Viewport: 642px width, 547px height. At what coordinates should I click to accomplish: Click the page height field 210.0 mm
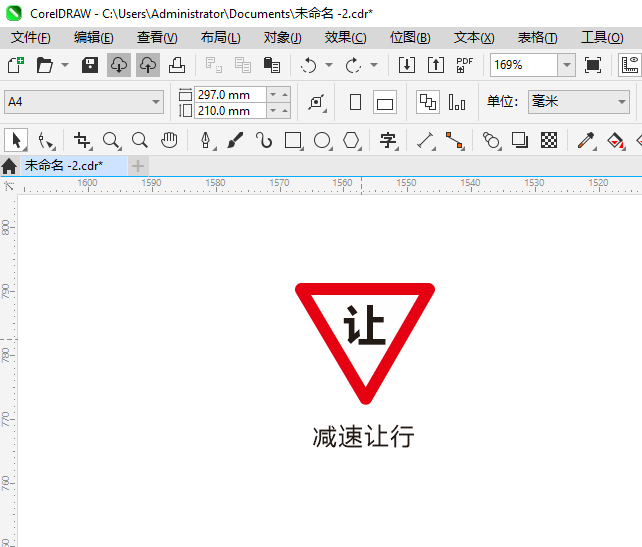tap(230, 111)
